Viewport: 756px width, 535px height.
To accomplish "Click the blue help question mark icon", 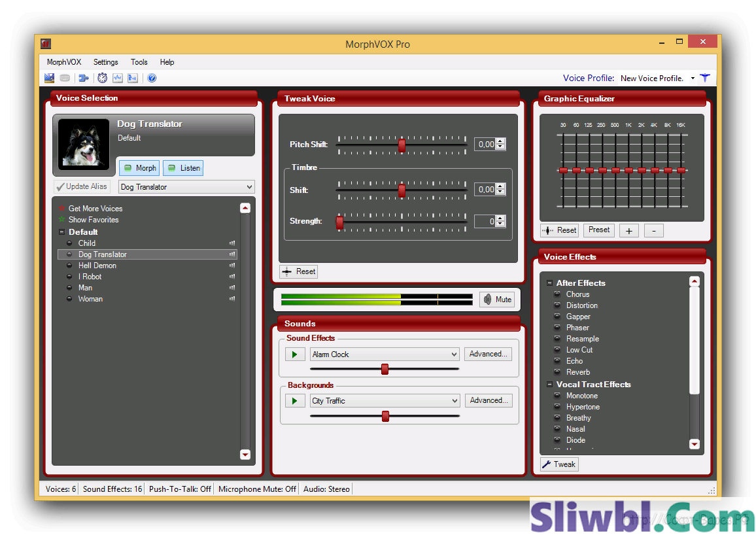I will pos(152,78).
